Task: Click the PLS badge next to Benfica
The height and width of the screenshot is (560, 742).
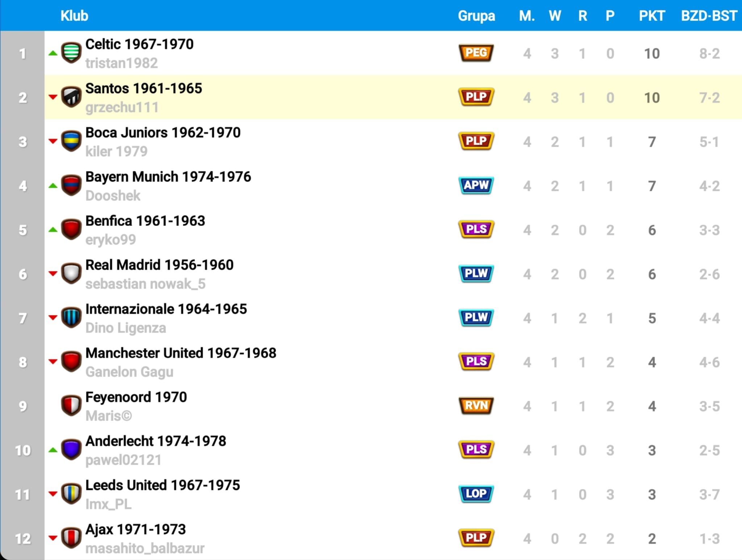Action: pos(476,229)
